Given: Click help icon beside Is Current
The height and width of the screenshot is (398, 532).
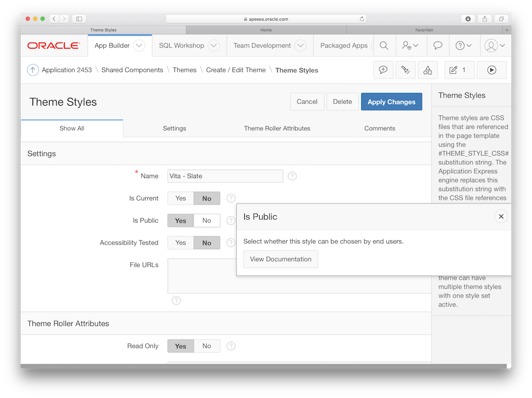Looking at the screenshot, I should (x=231, y=198).
